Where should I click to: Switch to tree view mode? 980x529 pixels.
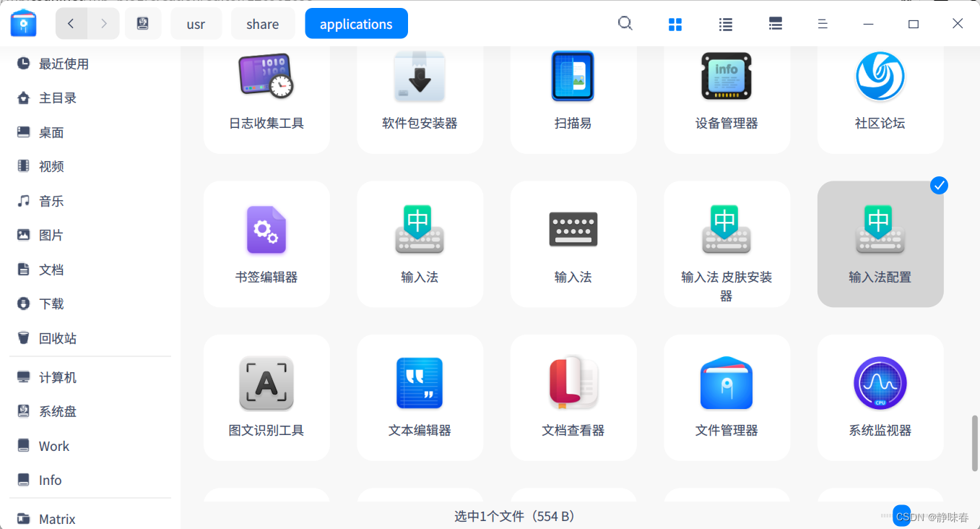pos(776,24)
